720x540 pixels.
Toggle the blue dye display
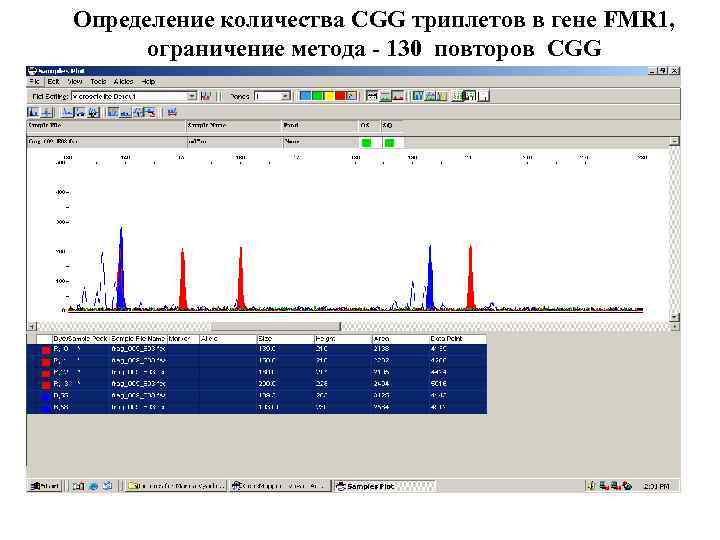coord(305,96)
